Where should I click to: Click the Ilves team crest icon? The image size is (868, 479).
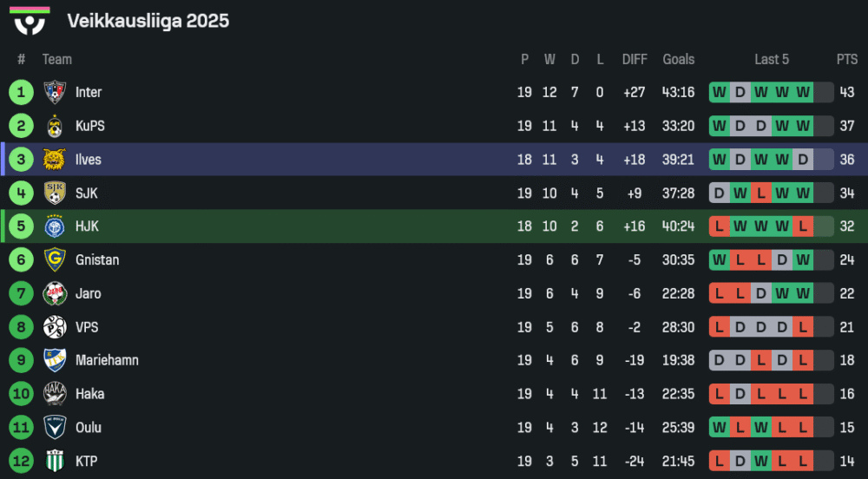point(55,160)
